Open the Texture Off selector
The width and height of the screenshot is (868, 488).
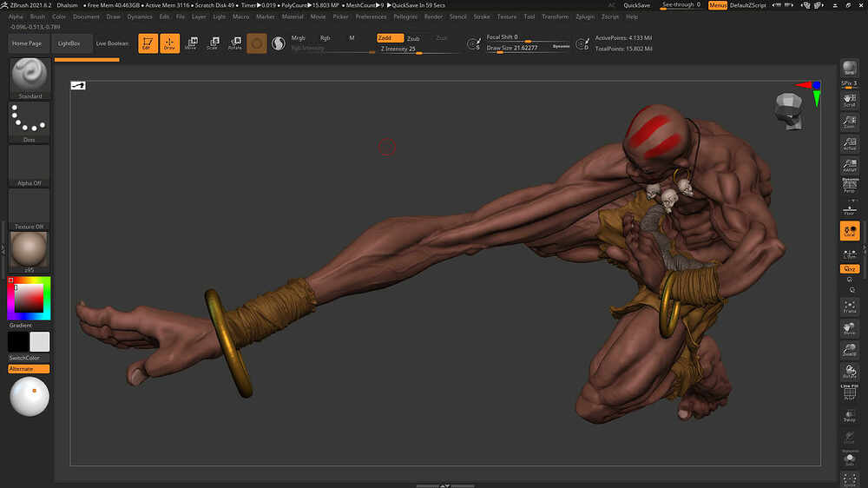(x=30, y=208)
